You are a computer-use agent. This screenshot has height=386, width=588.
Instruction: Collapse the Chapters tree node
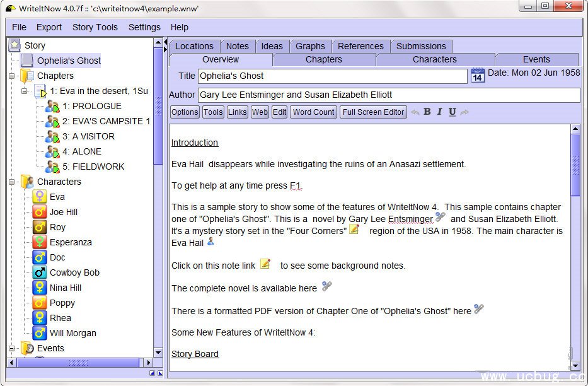[13, 76]
